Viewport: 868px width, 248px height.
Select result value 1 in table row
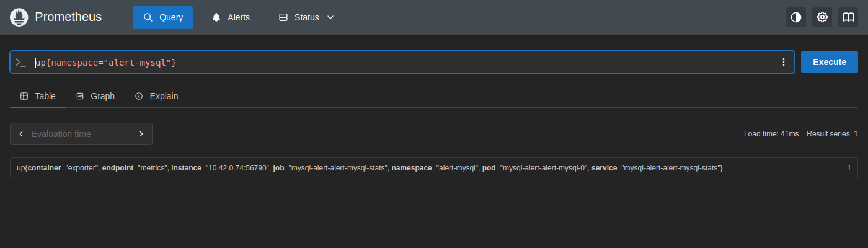click(x=849, y=168)
